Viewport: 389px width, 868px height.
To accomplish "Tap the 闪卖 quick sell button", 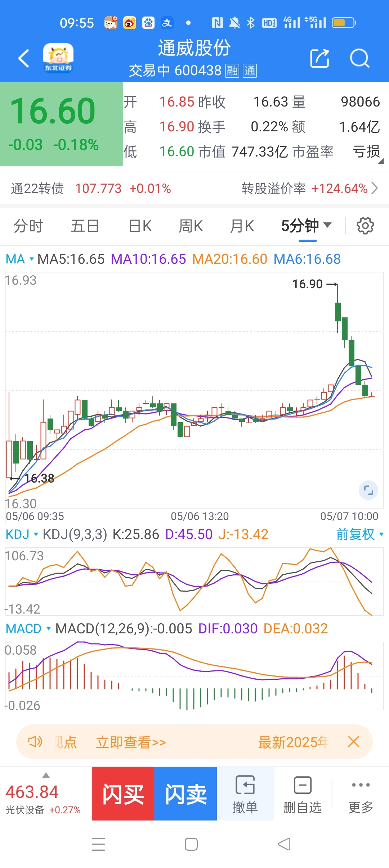I will [x=185, y=794].
